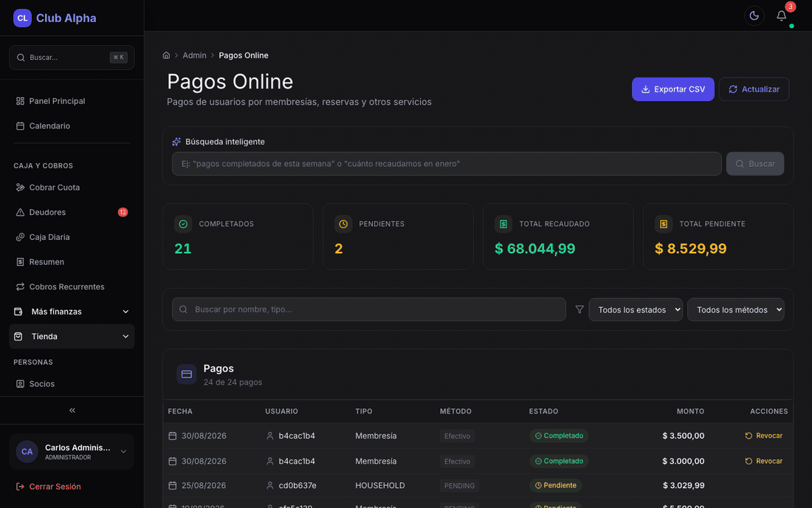
Task: Click the Cobros Recurrentes repeat icon
Action: tap(20, 287)
